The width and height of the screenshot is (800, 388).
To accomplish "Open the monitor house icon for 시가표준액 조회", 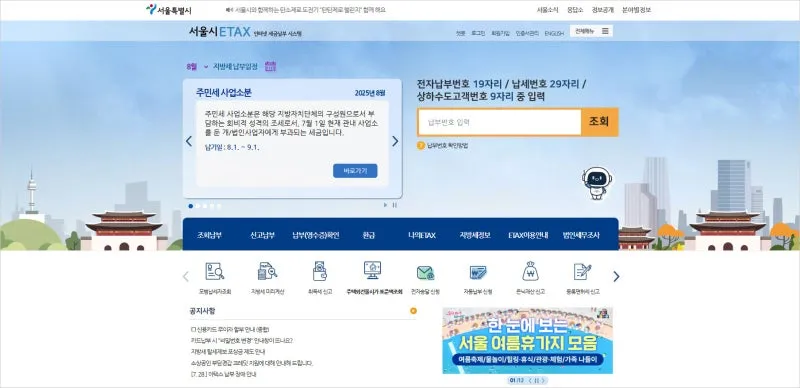I will point(372,271).
